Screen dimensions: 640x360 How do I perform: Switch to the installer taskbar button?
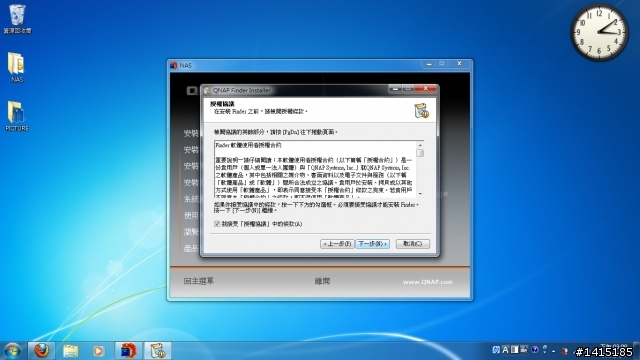pos(158,351)
